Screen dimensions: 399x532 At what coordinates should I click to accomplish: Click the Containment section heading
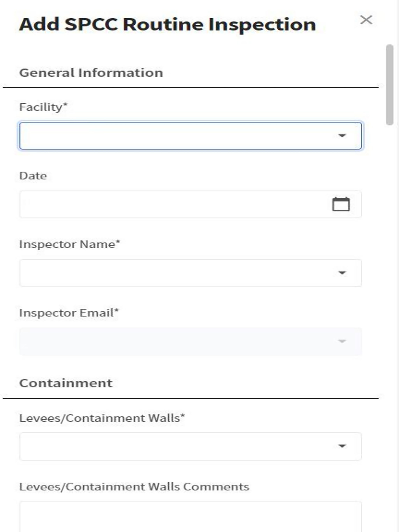click(x=66, y=383)
